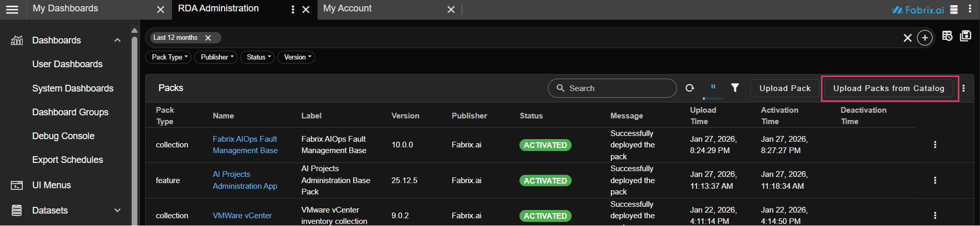
Task: Open row actions for Fabrix AIOps pack
Action: tap(935, 145)
